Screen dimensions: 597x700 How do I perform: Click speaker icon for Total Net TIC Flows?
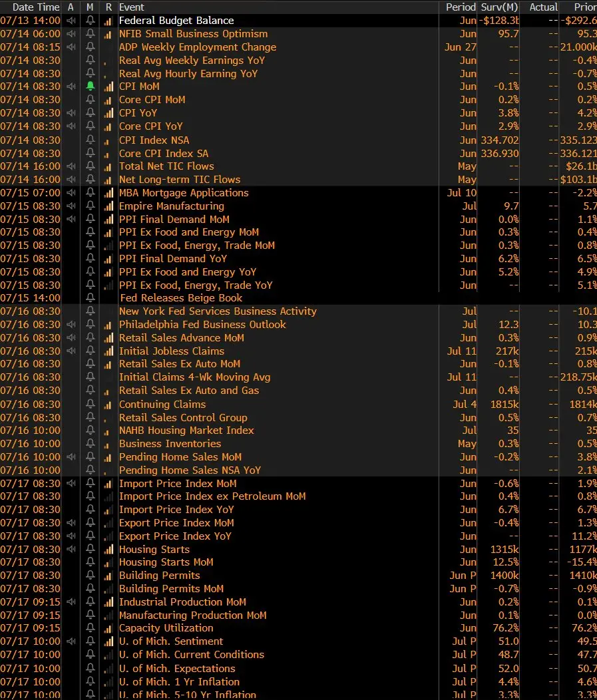pyautogui.click(x=71, y=166)
